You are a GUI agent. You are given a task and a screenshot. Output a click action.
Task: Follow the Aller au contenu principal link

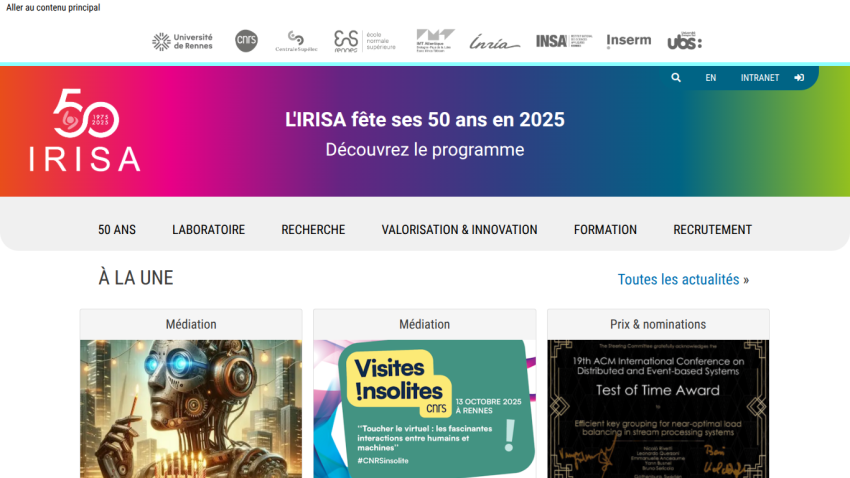(53, 8)
